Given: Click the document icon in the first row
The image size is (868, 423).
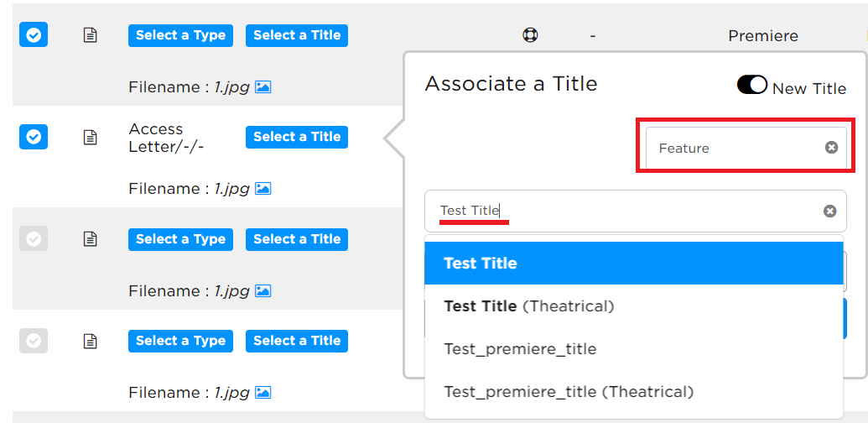Looking at the screenshot, I should point(91,35).
